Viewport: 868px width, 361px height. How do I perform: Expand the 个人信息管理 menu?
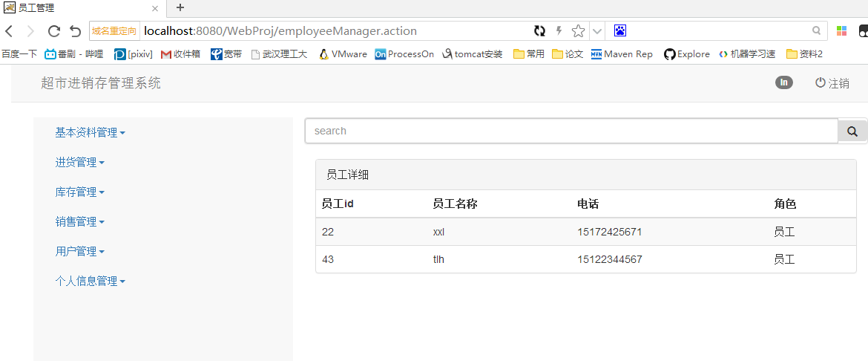[x=91, y=281]
